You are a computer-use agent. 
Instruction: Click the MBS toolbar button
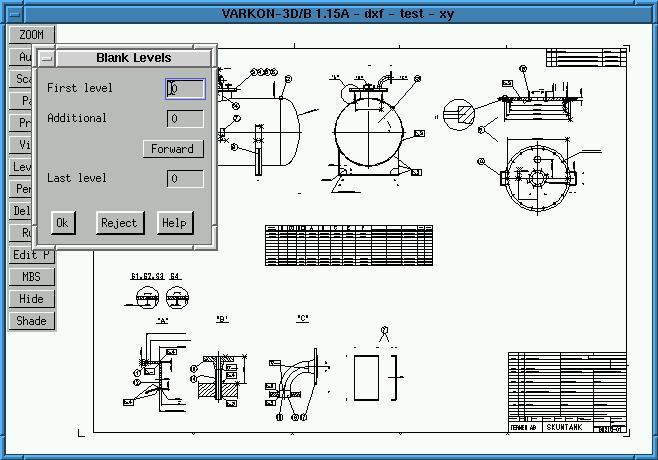coord(32,277)
